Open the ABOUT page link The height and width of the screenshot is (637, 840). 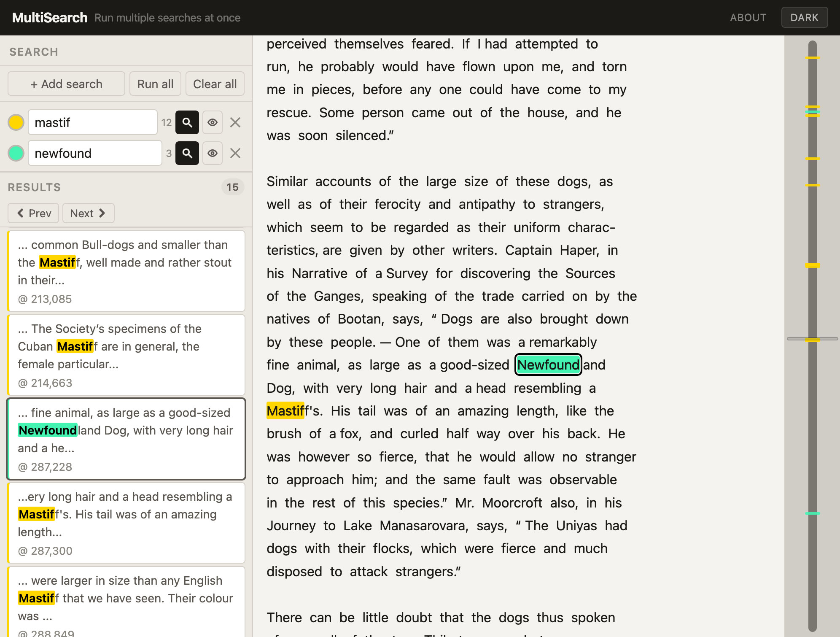click(x=748, y=18)
